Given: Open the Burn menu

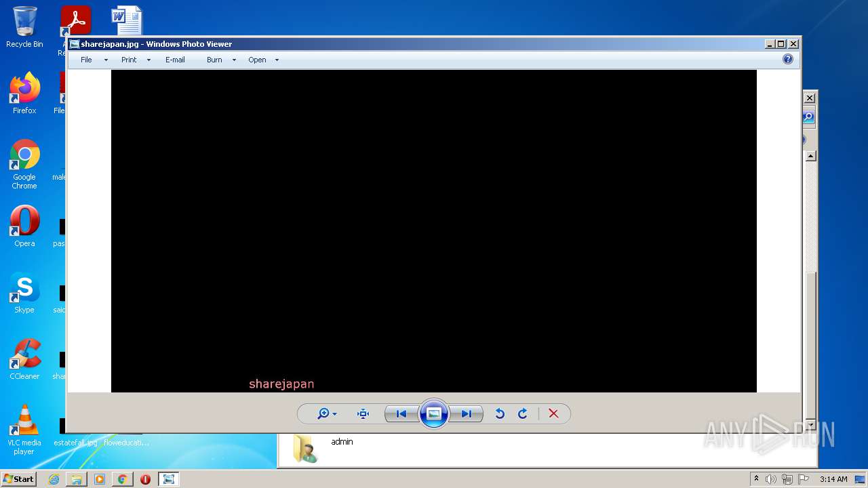Looking at the screenshot, I should pos(214,60).
